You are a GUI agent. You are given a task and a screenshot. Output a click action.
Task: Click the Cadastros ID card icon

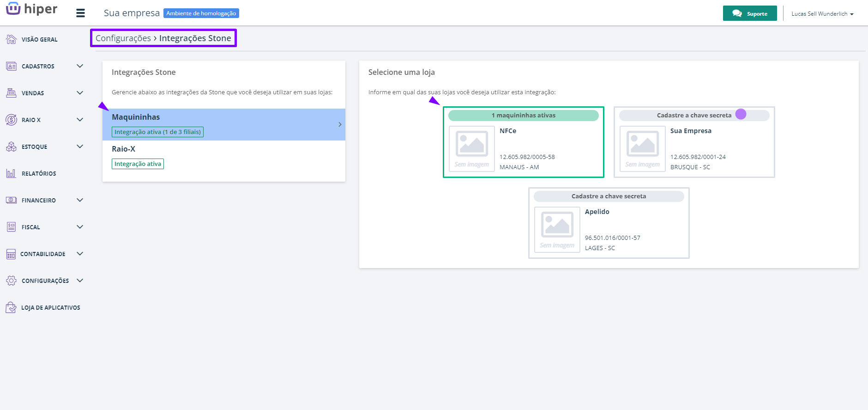point(11,66)
